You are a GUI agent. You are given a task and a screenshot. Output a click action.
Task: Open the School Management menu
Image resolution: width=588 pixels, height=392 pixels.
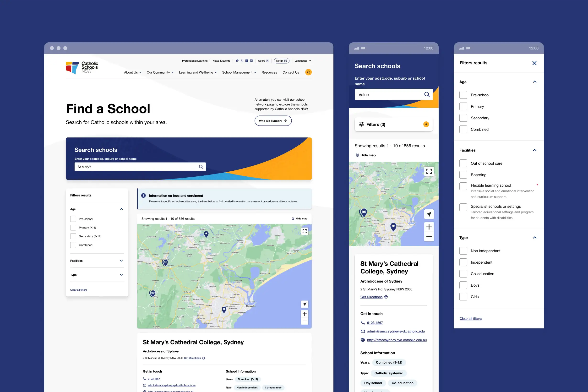point(237,72)
